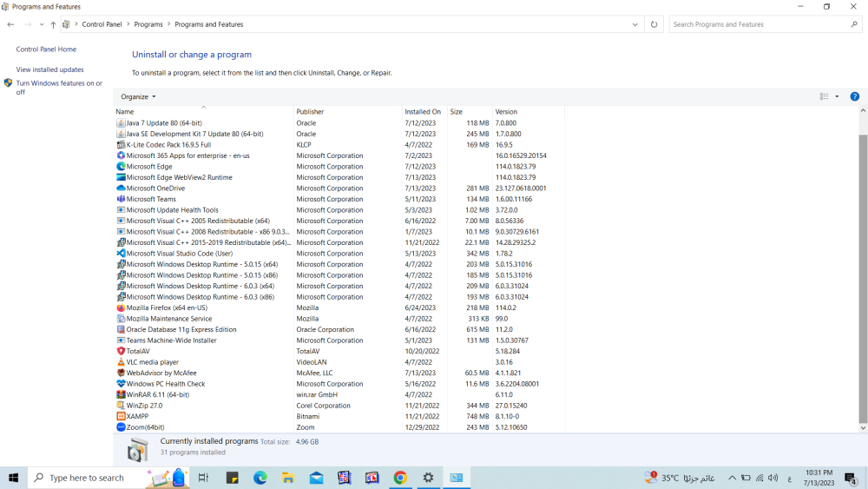Click the Search Programs and Features field
This screenshot has width=868, height=489.
[759, 24]
